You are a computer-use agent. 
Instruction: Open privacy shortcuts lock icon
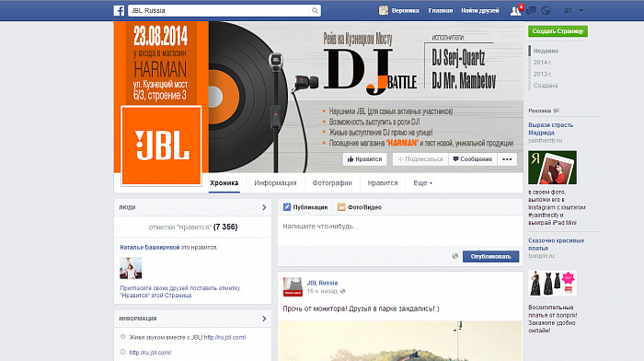(x=568, y=11)
